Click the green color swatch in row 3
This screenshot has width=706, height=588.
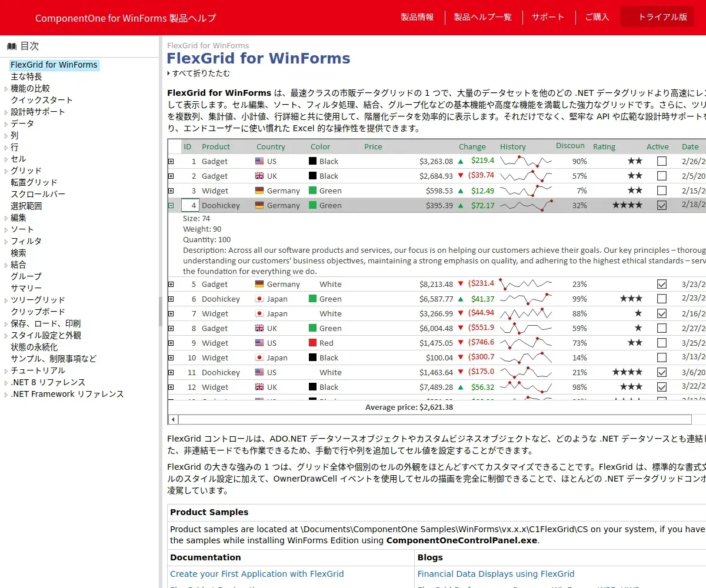(313, 191)
